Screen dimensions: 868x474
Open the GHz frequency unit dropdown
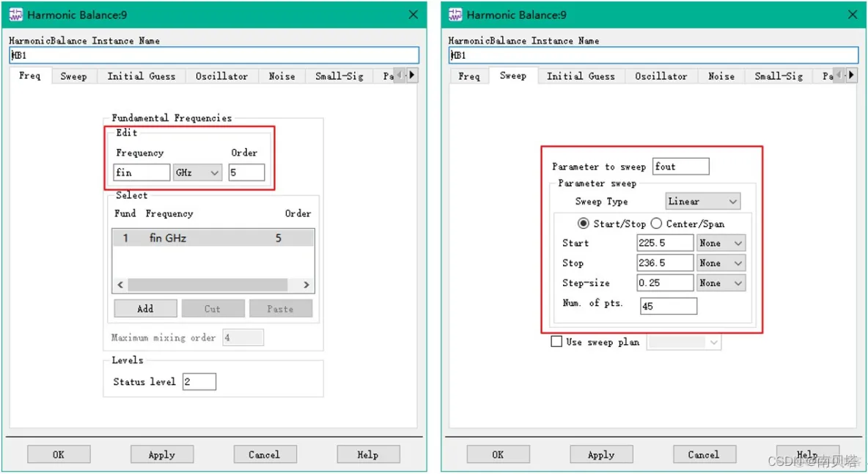[x=198, y=172]
